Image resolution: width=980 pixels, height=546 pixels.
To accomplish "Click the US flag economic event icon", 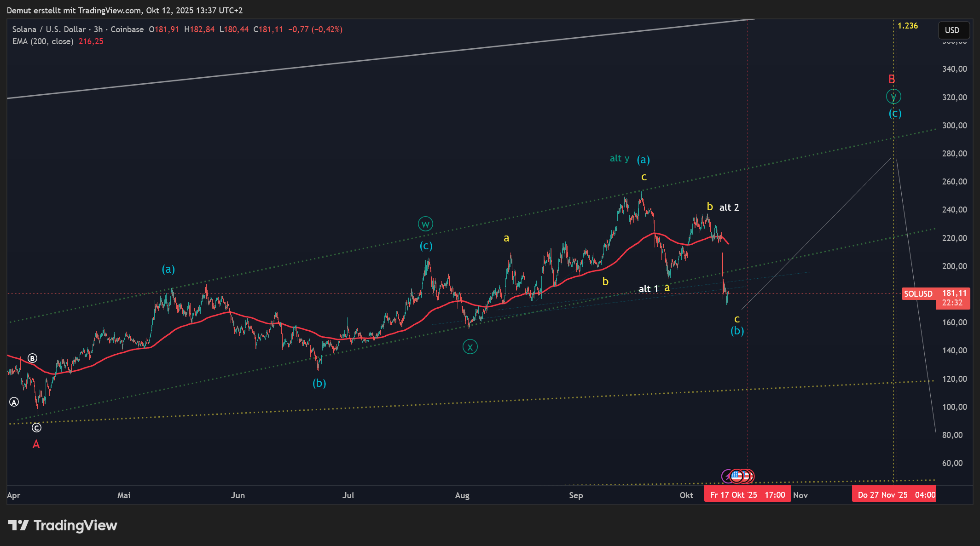I will [736, 476].
